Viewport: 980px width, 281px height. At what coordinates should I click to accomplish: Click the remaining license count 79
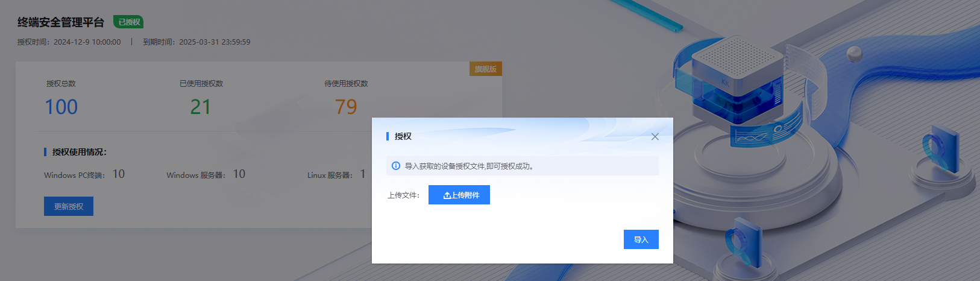click(346, 107)
